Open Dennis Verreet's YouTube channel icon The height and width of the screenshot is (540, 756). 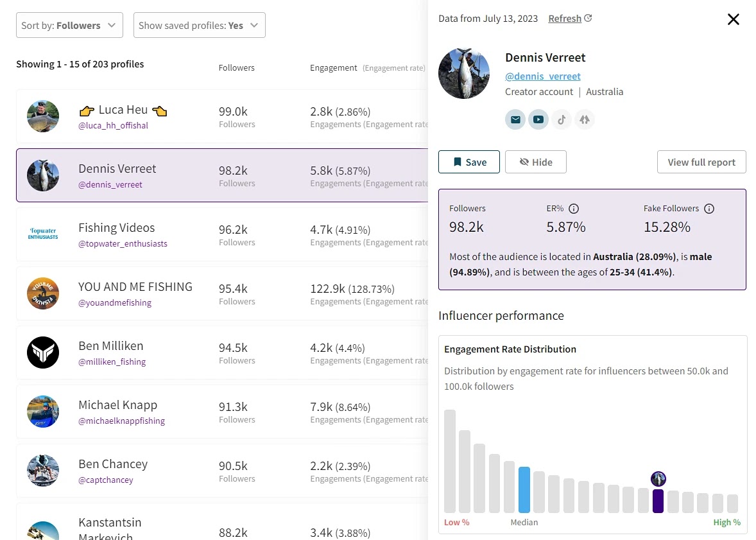(x=538, y=119)
